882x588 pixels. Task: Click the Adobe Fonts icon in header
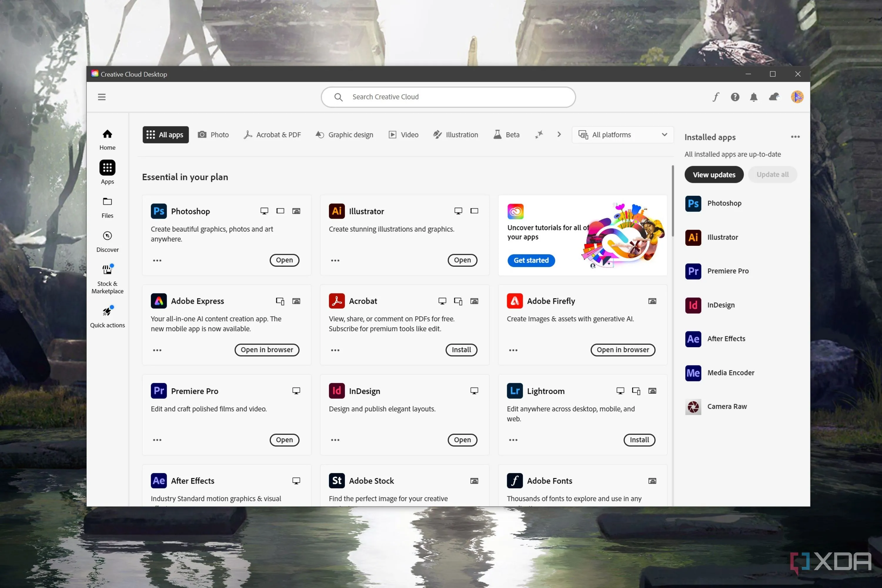tap(716, 97)
